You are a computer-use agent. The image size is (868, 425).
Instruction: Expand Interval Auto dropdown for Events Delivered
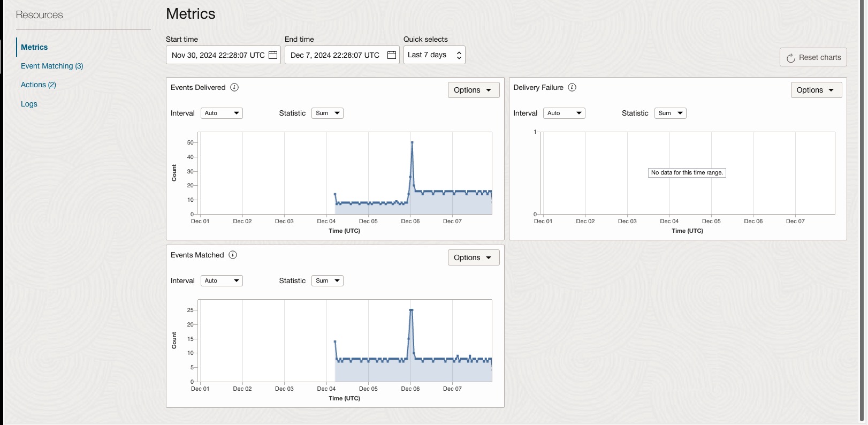point(222,113)
